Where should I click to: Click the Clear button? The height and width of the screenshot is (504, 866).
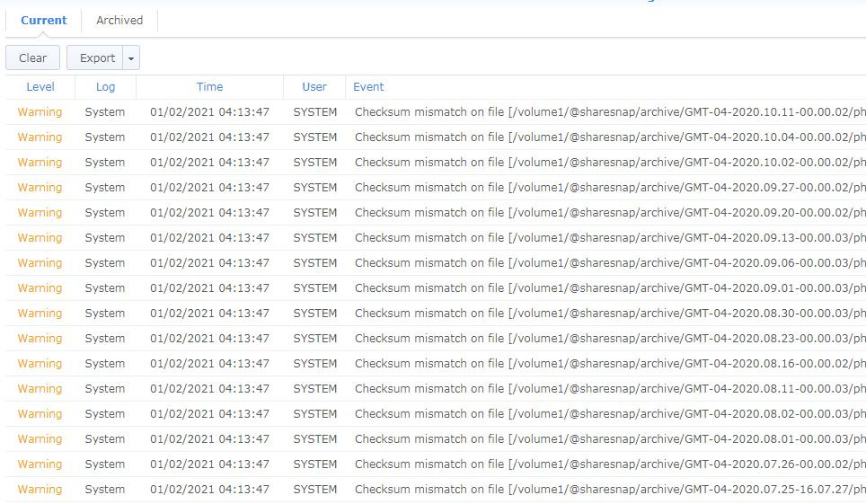pyautogui.click(x=32, y=58)
